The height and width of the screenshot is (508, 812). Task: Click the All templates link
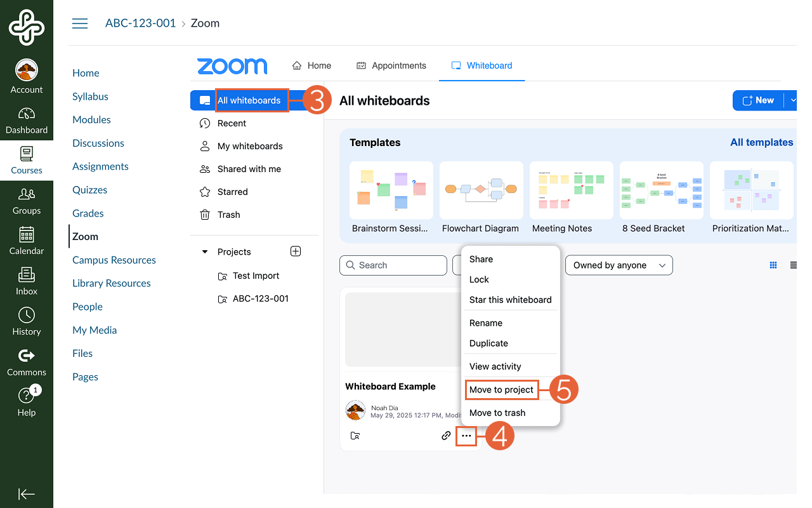(x=762, y=142)
